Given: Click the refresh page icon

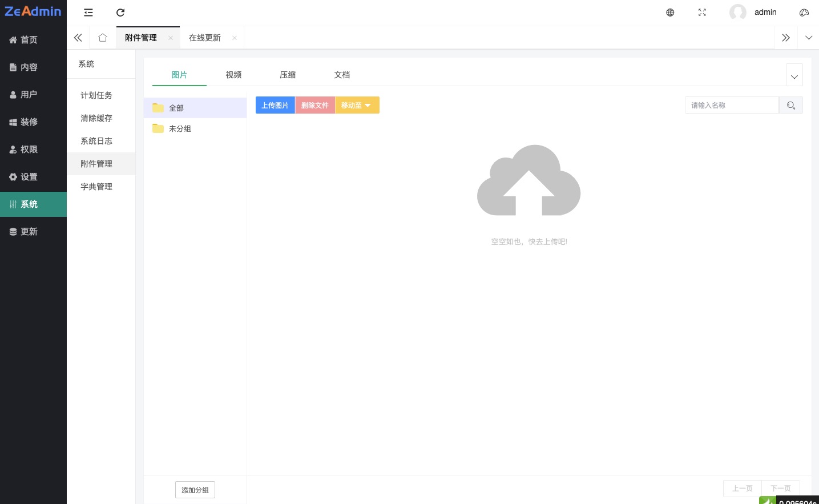Looking at the screenshot, I should (x=120, y=13).
